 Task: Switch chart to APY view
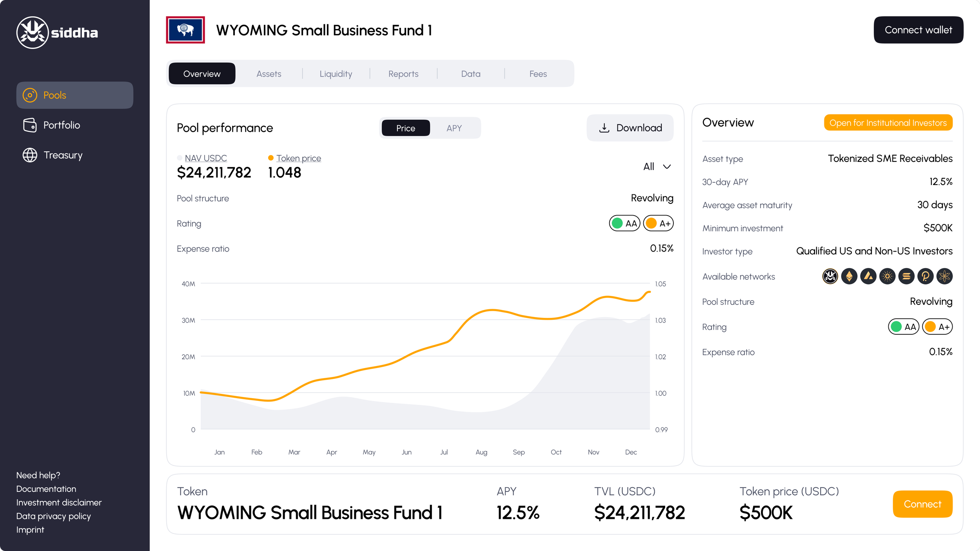pos(454,128)
